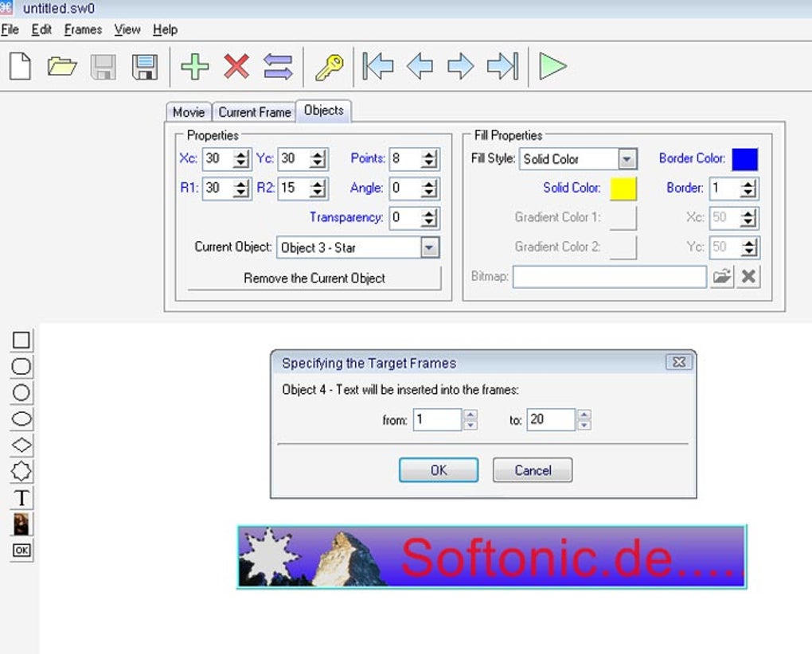Click the 'from' frame input field

click(x=436, y=419)
